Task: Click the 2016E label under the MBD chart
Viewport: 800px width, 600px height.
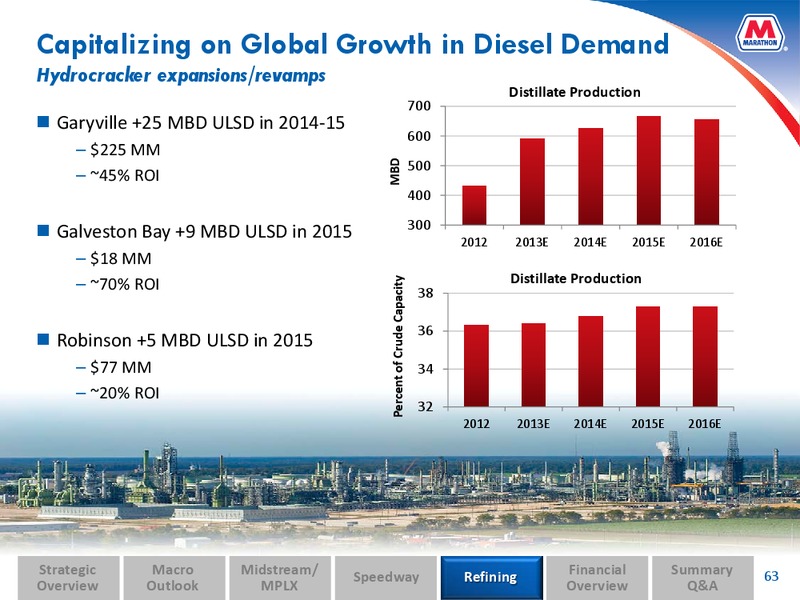Action: [x=706, y=243]
